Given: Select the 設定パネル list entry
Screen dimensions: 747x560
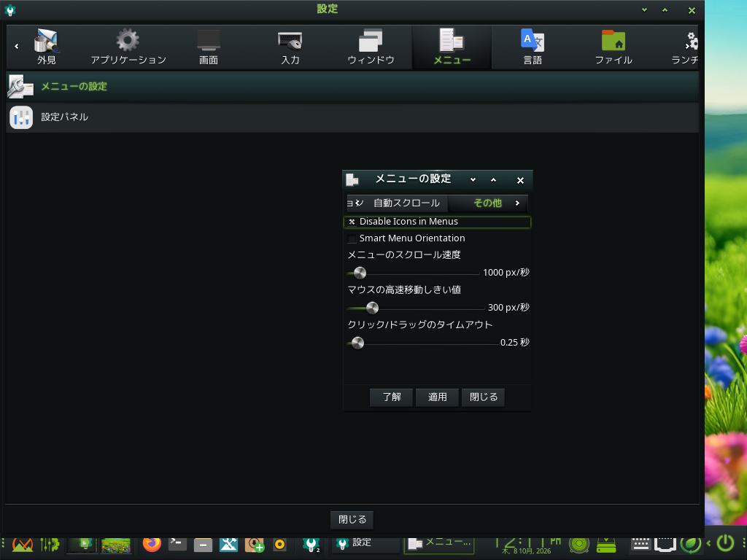Looking at the screenshot, I should pos(352,117).
